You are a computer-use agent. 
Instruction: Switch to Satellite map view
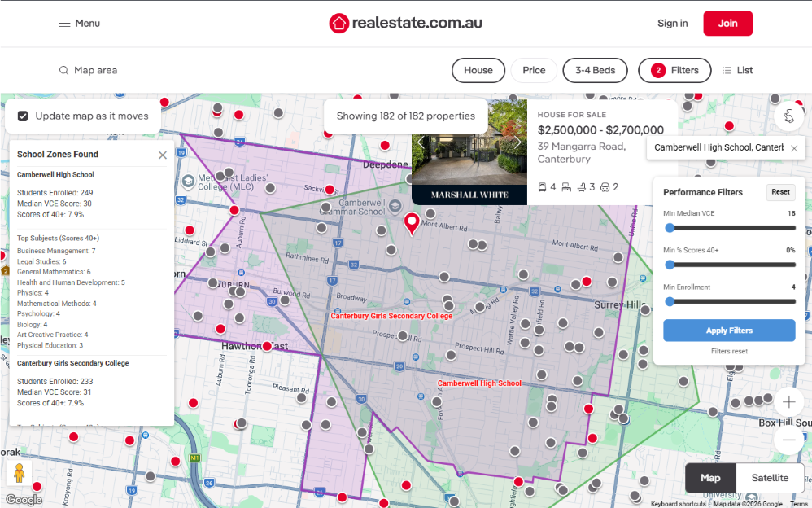[x=769, y=478]
